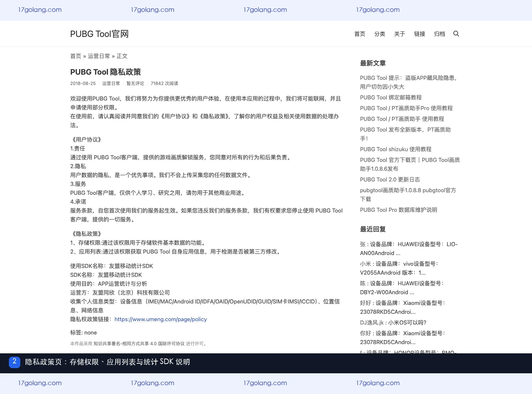
Task: Go to 首页 in the top navigation
Action: pos(359,34)
